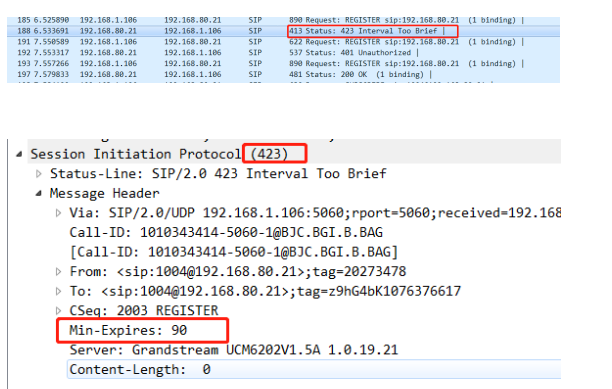Select the Call-ID 1010343414-5060-1 header line

226,233
